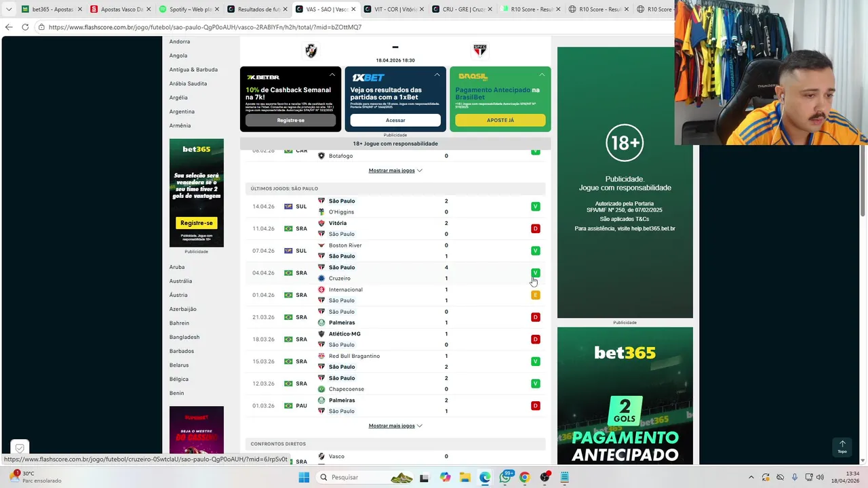Click Registre-se button on 7k ad
Image resolution: width=868 pixels, height=488 pixels.
tap(290, 120)
